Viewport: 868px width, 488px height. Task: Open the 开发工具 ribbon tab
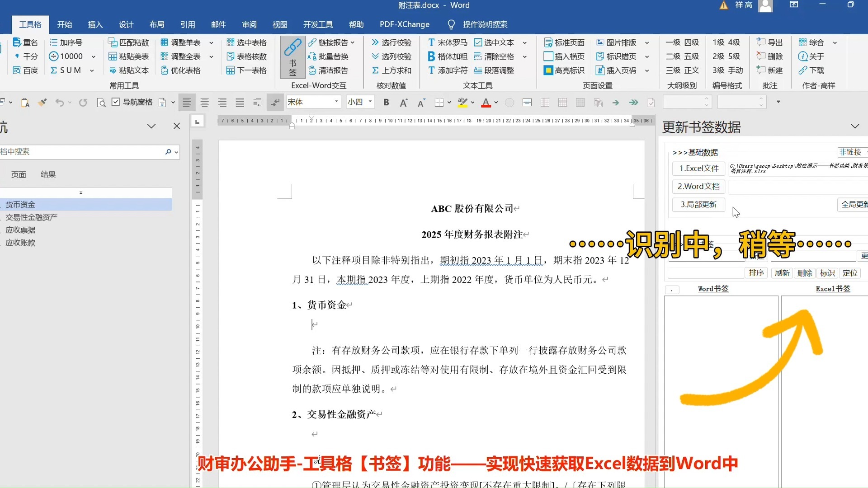point(318,24)
